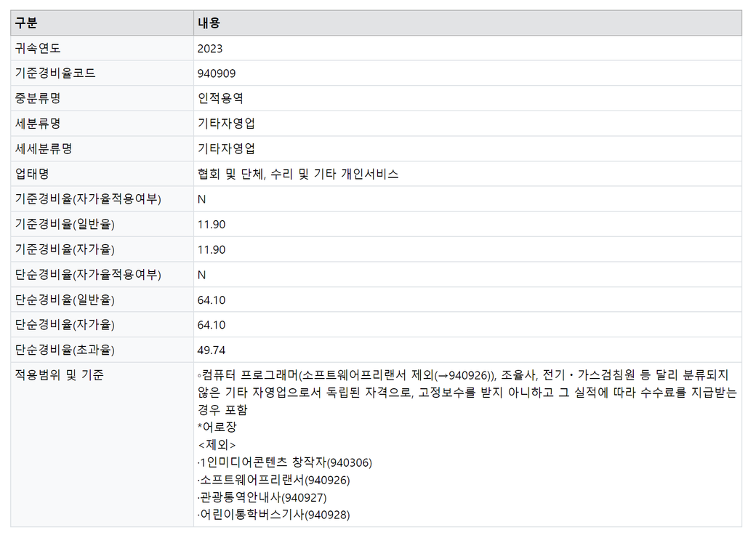The height and width of the screenshot is (538, 756).
Task: Click the 구분 column header
Action: coord(27,23)
